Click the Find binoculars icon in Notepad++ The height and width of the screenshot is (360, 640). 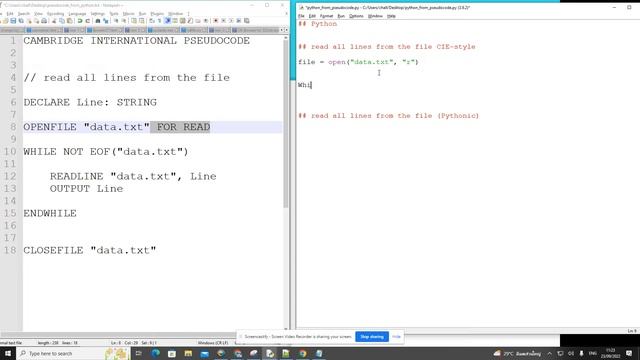(98, 21)
